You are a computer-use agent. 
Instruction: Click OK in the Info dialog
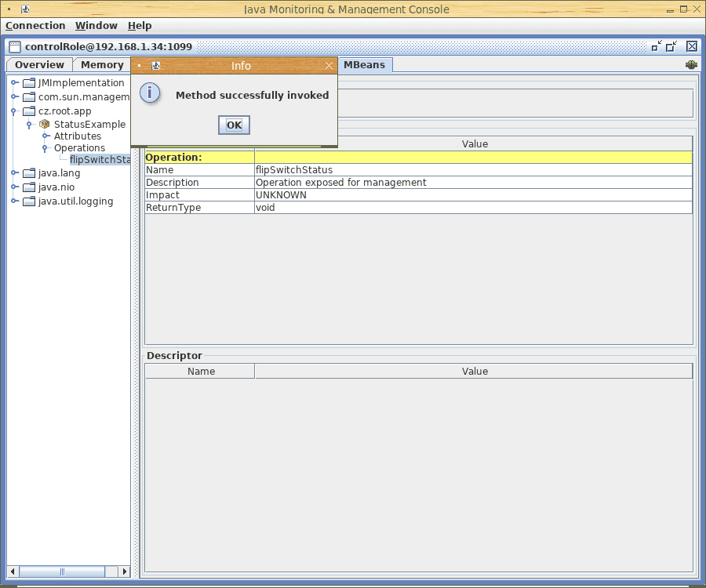[x=234, y=125]
